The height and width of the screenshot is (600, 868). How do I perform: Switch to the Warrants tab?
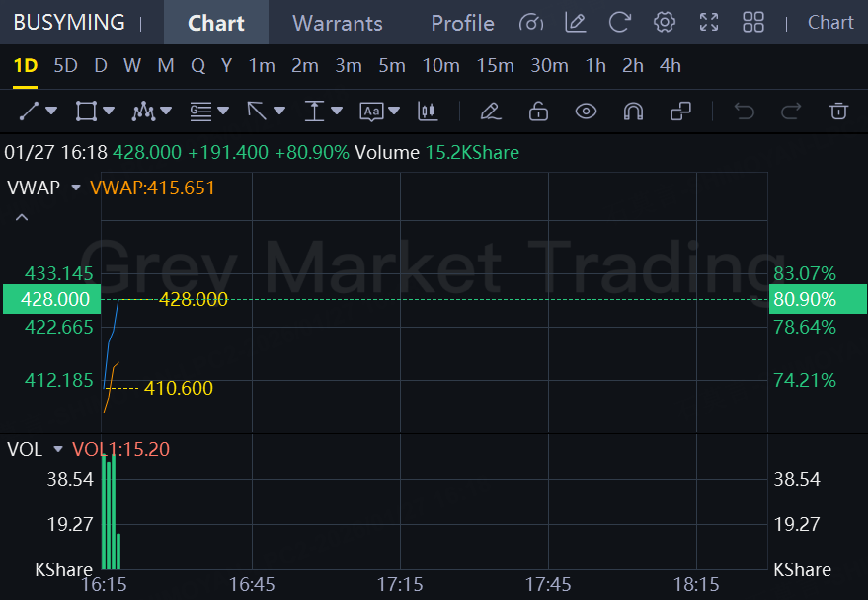[x=337, y=22]
